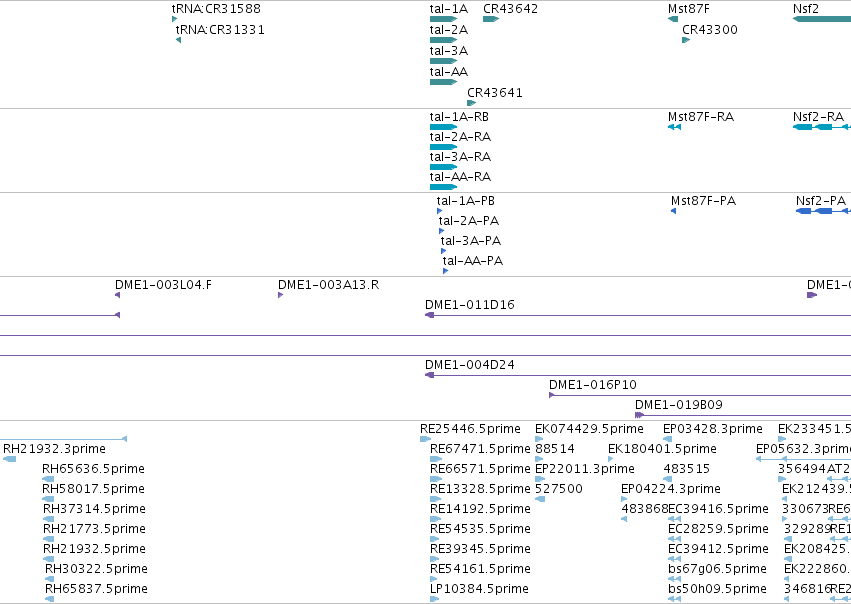Click the EP03428.3prime EST label
The image size is (851, 604).
(713, 429)
